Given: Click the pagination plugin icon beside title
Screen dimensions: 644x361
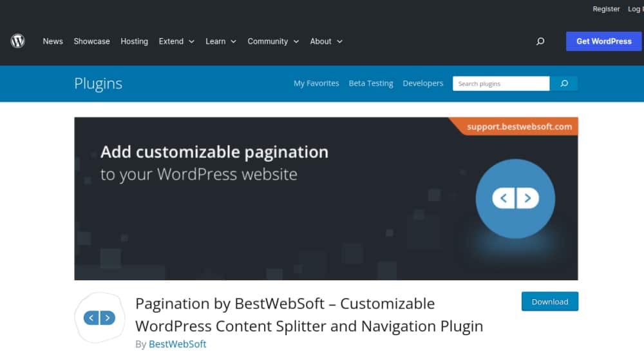Looking at the screenshot, I should point(100,318).
